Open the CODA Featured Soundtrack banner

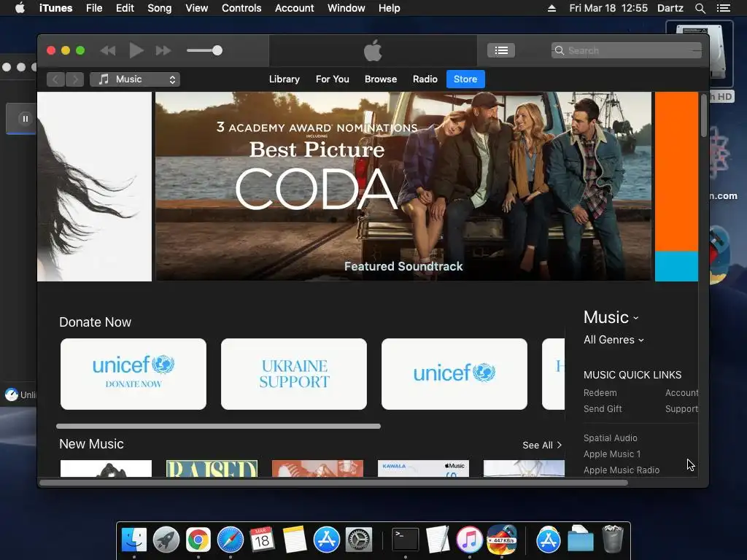click(x=403, y=186)
